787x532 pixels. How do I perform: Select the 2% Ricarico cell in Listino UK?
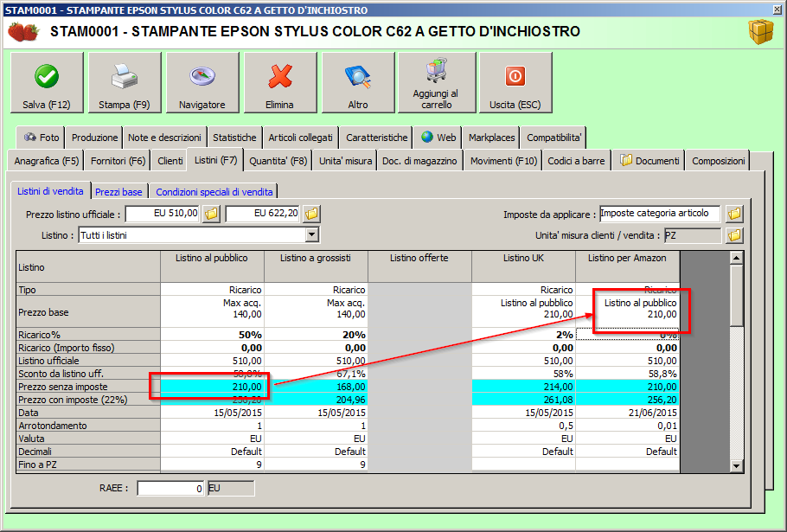coord(523,335)
